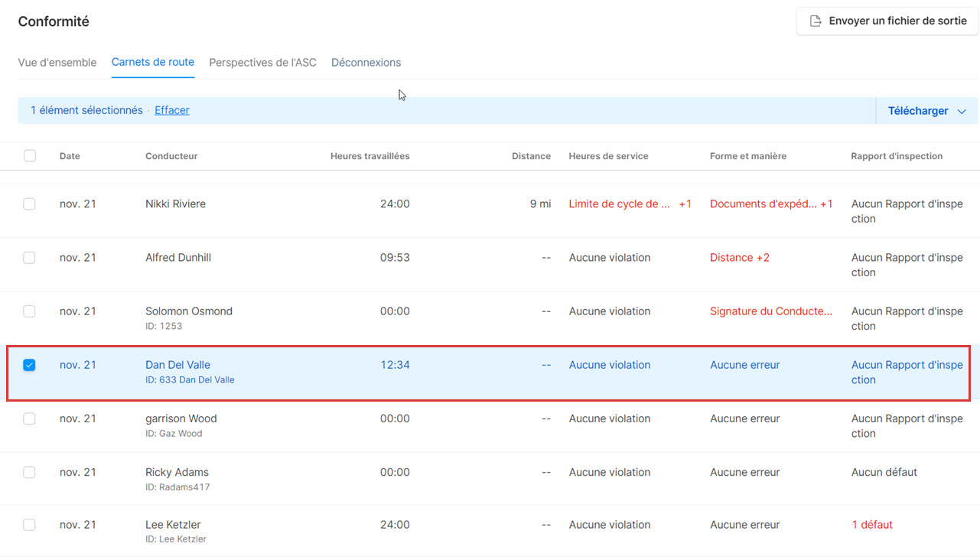Check the Solomon Osmond row checkbox
This screenshot has width=980, height=560.
[29, 311]
